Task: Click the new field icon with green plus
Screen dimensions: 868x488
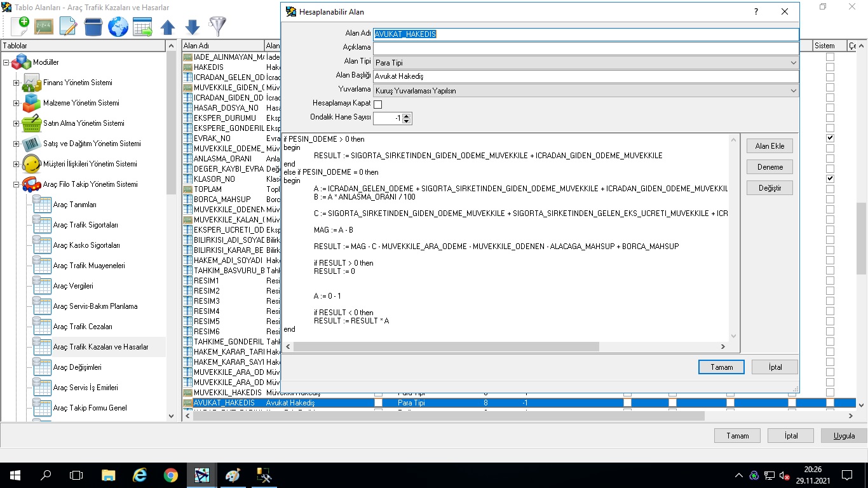Action: tap(20, 26)
